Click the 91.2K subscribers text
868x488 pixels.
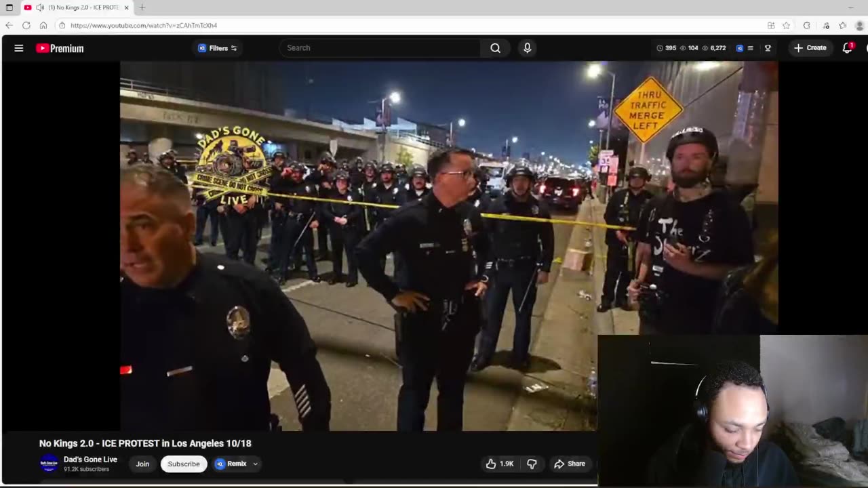pos(85,469)
